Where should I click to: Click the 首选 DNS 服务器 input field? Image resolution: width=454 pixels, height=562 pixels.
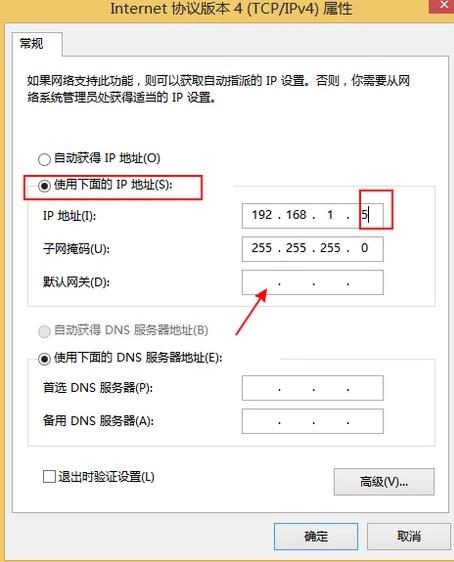click(312, 388)
